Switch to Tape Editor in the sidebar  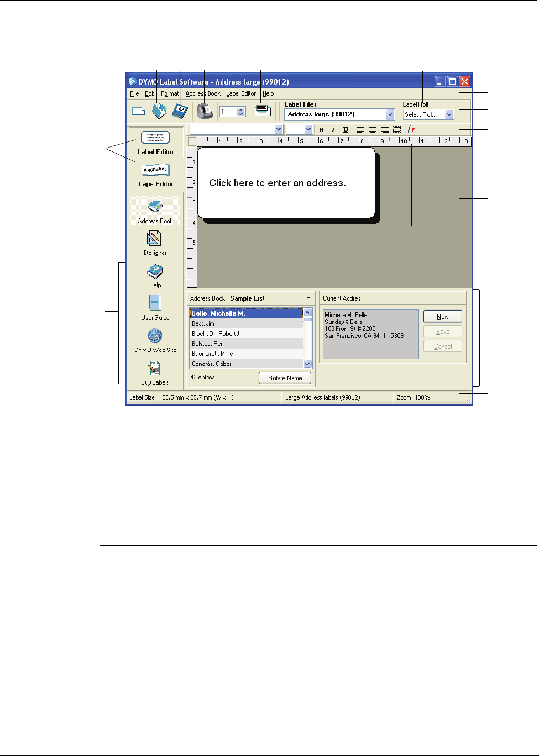pyautogui.click(x=155, y=175)
